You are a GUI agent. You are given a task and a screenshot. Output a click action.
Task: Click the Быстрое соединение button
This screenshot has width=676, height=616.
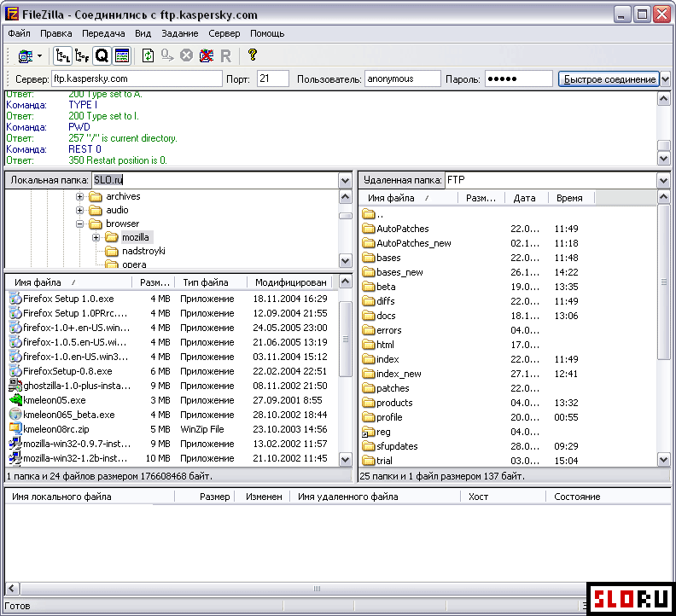pos(609,79)
